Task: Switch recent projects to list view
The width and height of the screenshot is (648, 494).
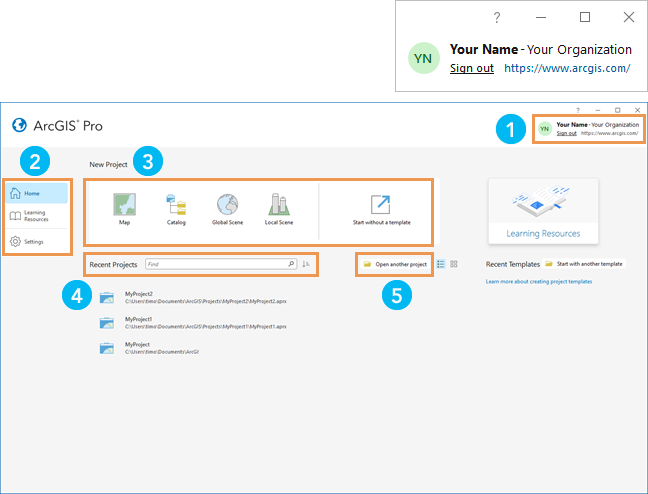Action: (441, 264)
